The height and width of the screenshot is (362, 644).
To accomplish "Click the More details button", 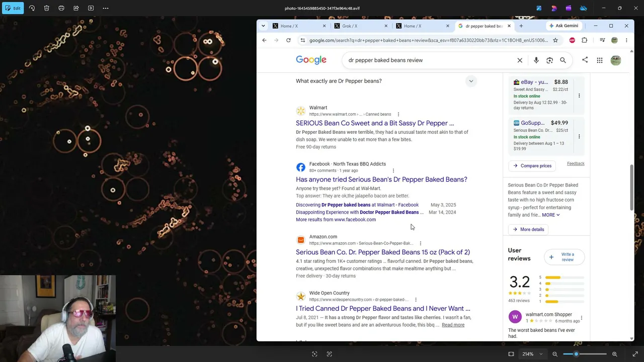I will pyautogui.click(x=527, y=229).
